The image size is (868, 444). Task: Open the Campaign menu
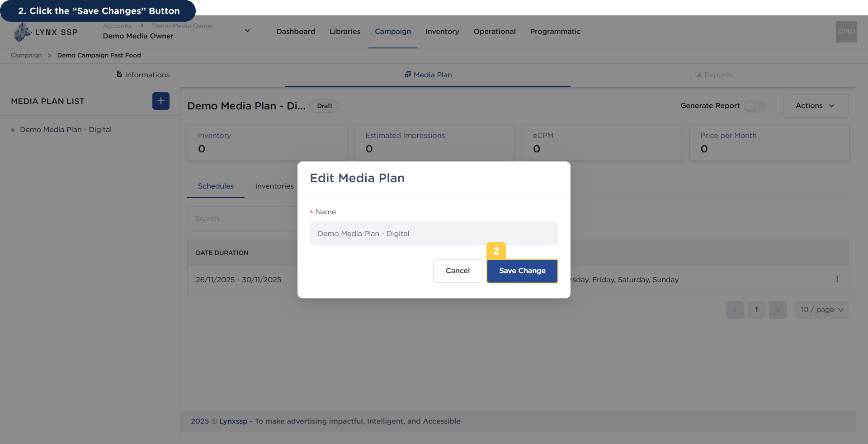(x=393, y=32)
